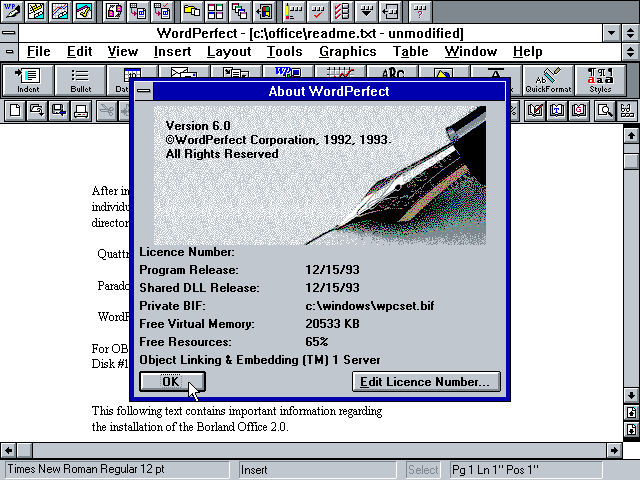Click the launcher icon with the question mark
This screenshot has width=640, height=480.
[420, 11]
